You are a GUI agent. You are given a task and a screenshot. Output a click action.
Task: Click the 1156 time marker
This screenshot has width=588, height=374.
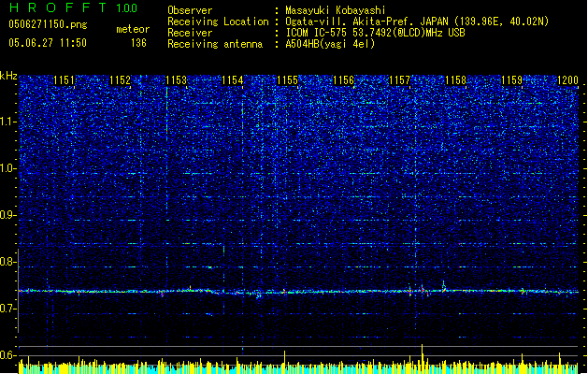[x=343, y=79]
